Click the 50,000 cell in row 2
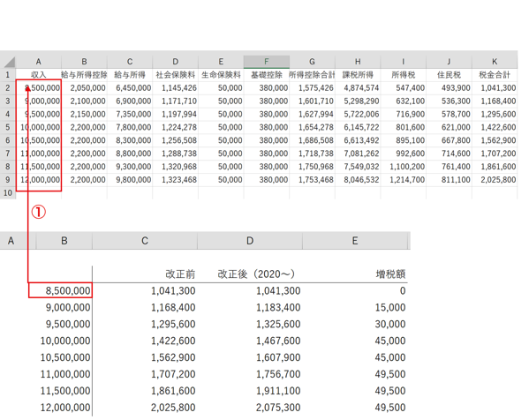The width and height of the screenshot is (529, 420). [x=221, y=88]
